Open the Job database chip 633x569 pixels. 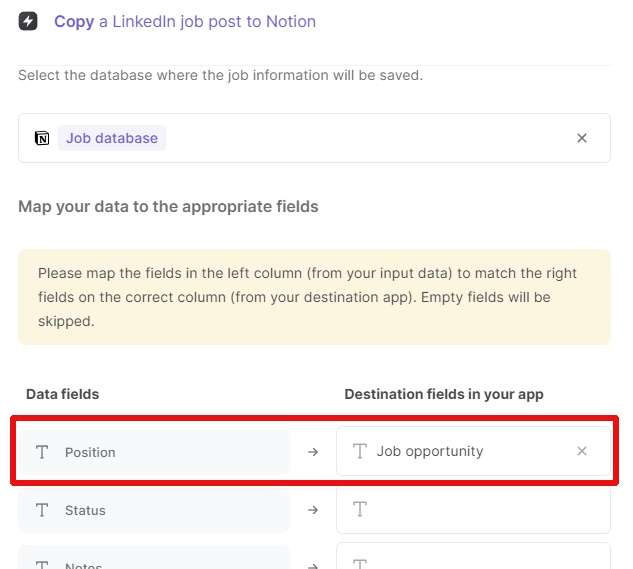(112, 138)
